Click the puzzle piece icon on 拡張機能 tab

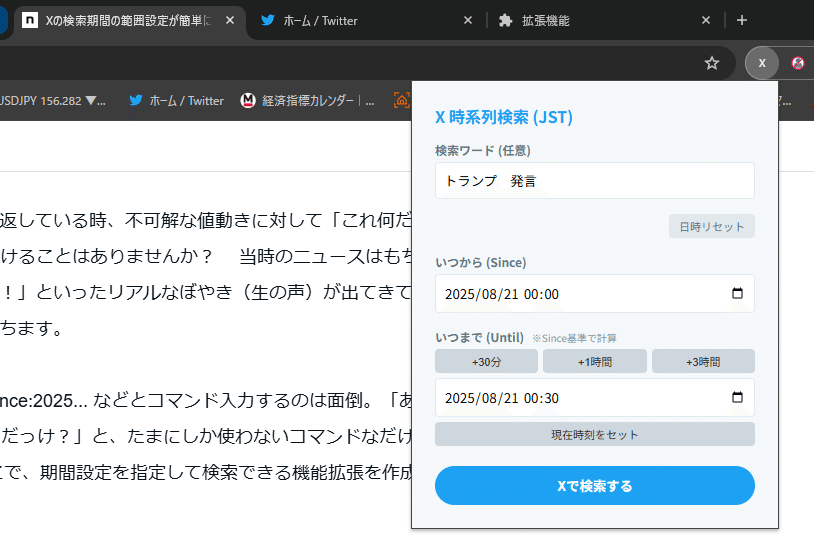click(505, 20)
